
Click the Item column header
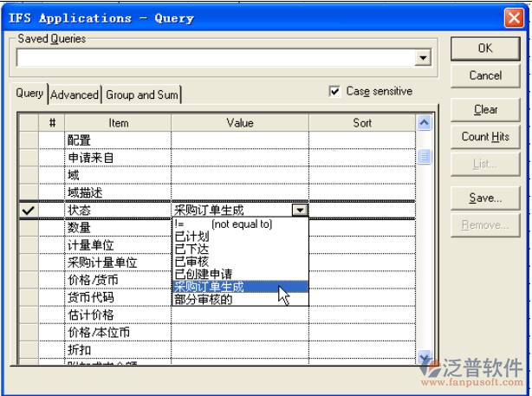click(x=118, y=123)
